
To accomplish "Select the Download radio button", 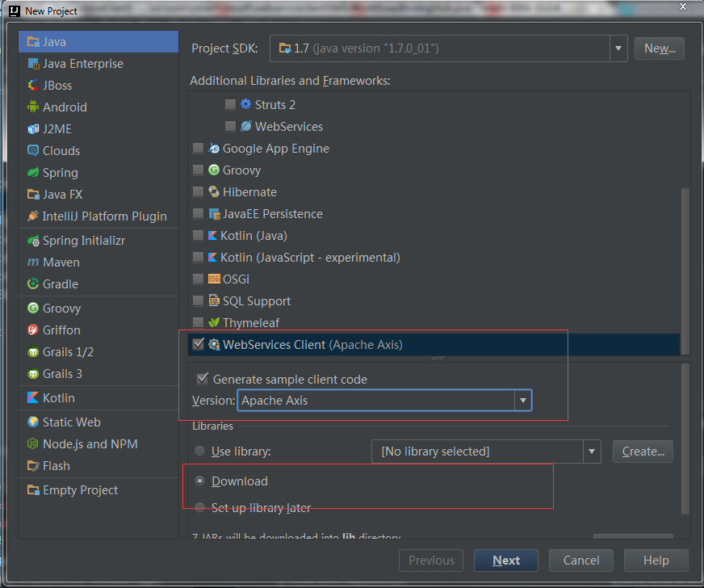I will (199, 481).
